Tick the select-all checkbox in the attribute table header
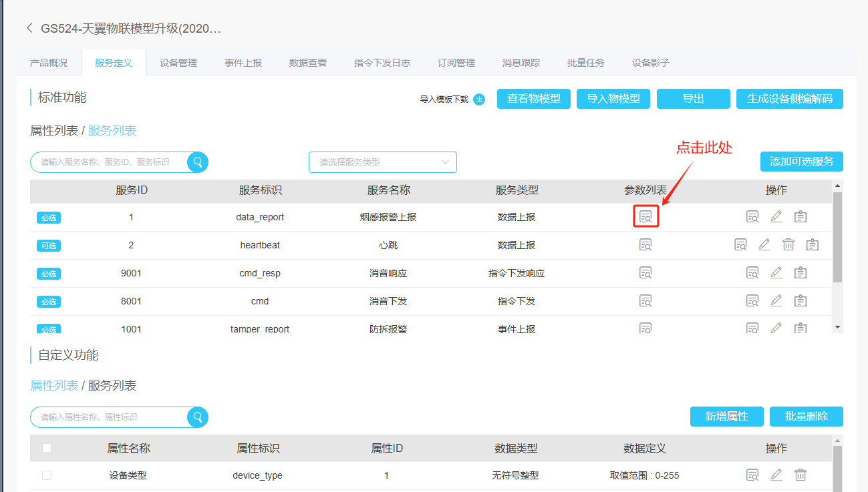 tap(47, 448)
